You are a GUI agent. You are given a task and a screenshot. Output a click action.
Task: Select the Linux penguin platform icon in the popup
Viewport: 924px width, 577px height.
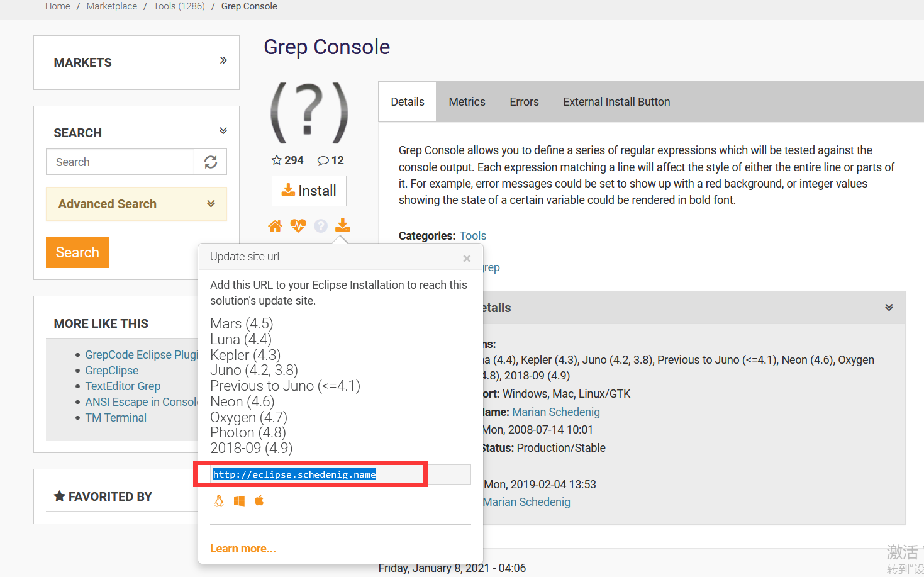[219, 500]
